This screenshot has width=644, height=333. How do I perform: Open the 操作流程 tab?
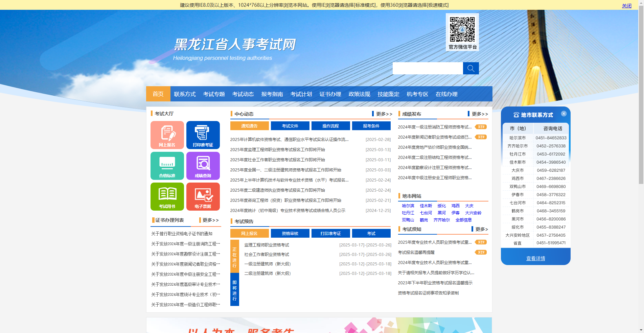(330, 125)
